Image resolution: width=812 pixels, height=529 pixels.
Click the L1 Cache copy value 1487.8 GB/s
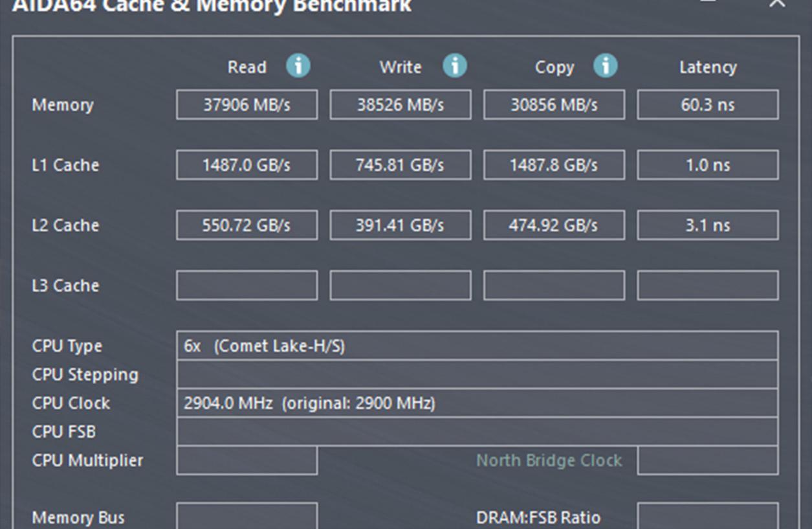[554, 165]
